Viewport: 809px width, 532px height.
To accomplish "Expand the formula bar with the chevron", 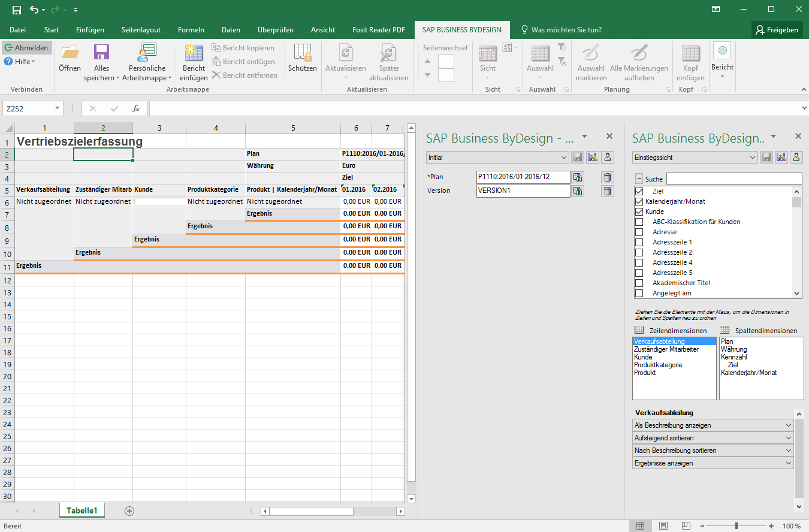I will [804, 108].
